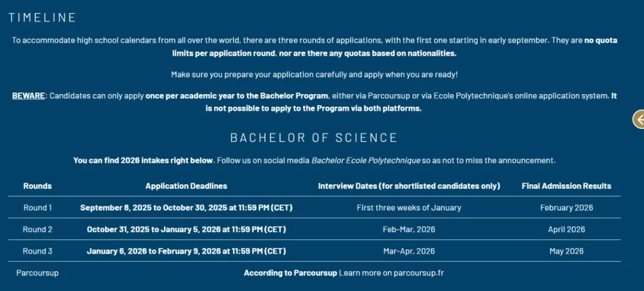Select the Rounds column header
Viewport: 644px width, 291px height.
pyautogui.click(x=38, y=186)
